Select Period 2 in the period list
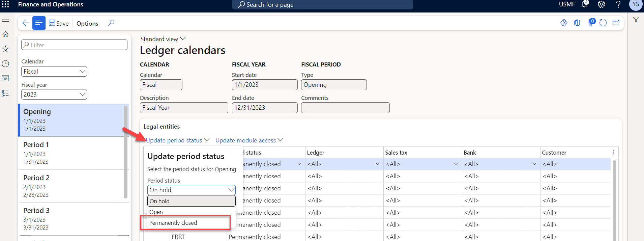This screenshot has height=241, width=644. pos(71,186)
